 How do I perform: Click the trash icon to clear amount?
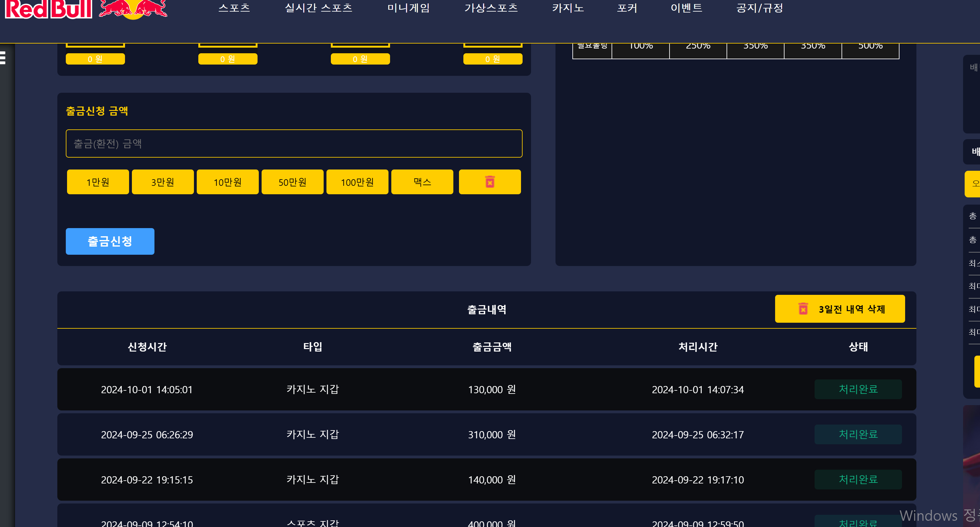pyautogui.click(x=490, y=182)
